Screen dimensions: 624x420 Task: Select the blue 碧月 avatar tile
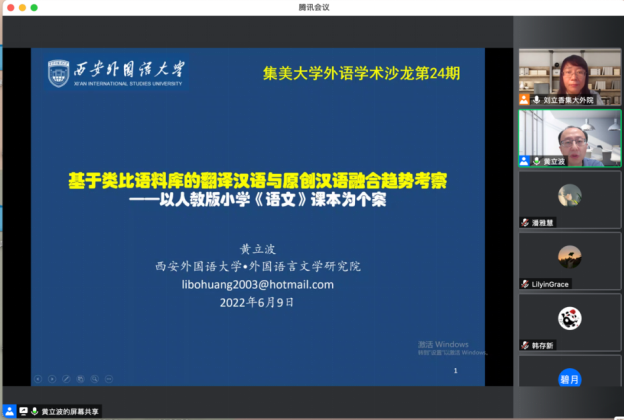(569, 379)
